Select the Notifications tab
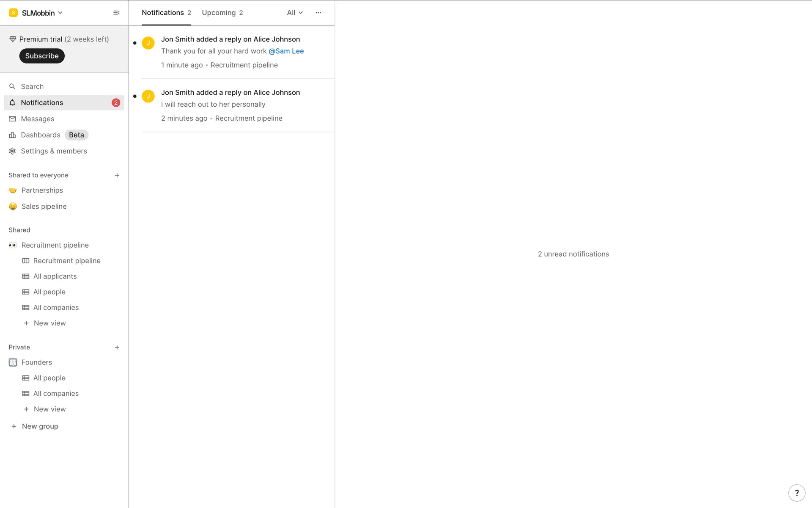812x508 pixels. click(x=166, y=13)
